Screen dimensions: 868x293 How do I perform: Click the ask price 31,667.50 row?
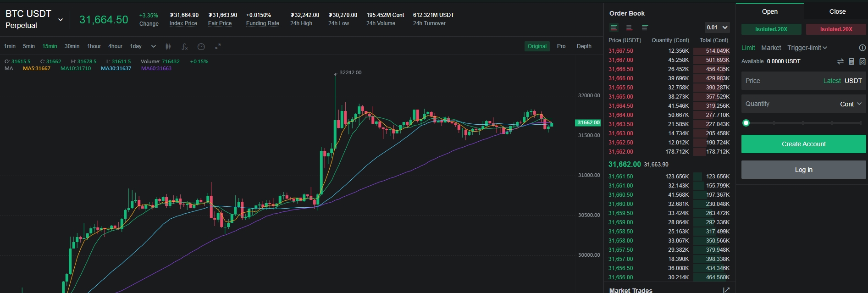pos(669,51)
